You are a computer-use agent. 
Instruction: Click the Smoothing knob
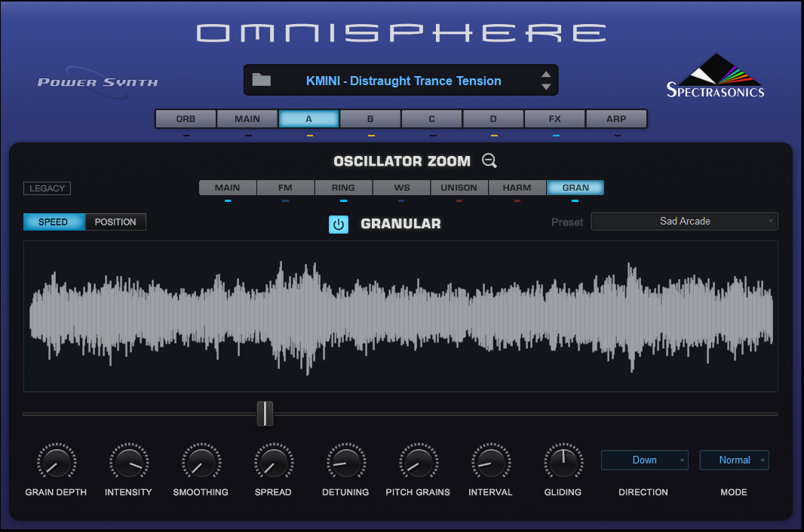tap(201, 462)
